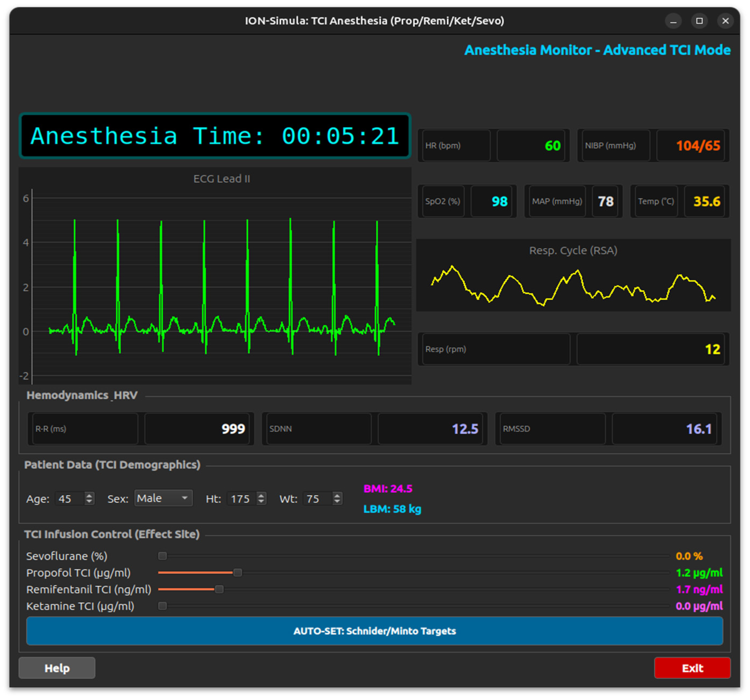Click the red Exit button
This screenshot has height=700, width=750.
[692, 668]
